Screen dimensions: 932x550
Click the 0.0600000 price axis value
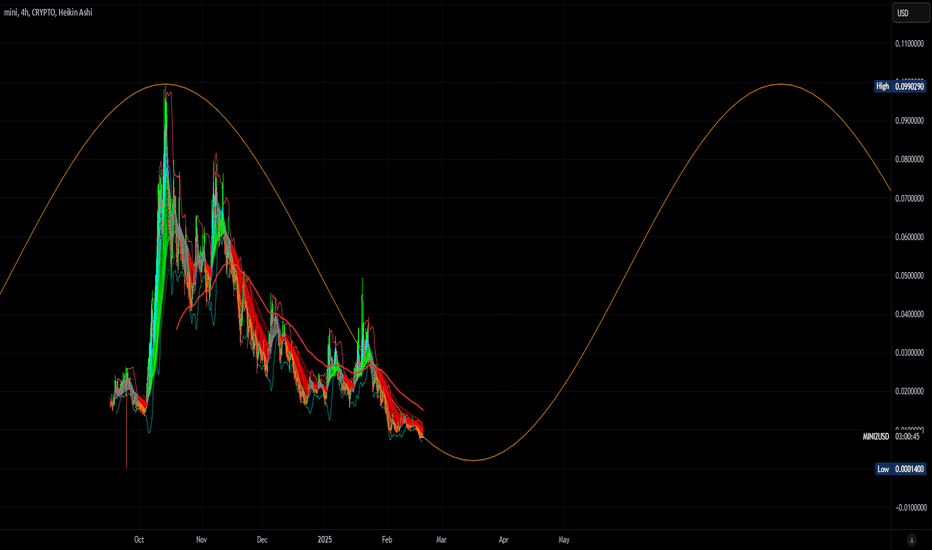[909, 237]
